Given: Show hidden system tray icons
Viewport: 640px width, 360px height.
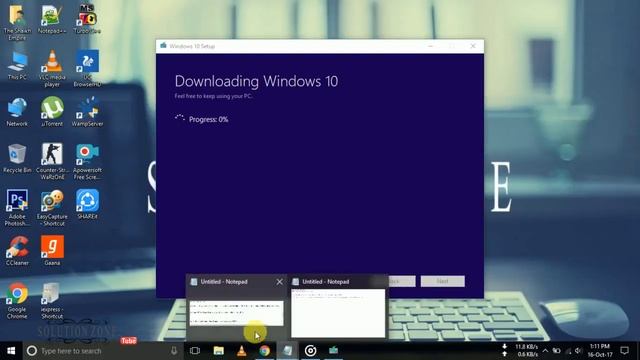Looking at the screenshot, I should pos(545,351).
